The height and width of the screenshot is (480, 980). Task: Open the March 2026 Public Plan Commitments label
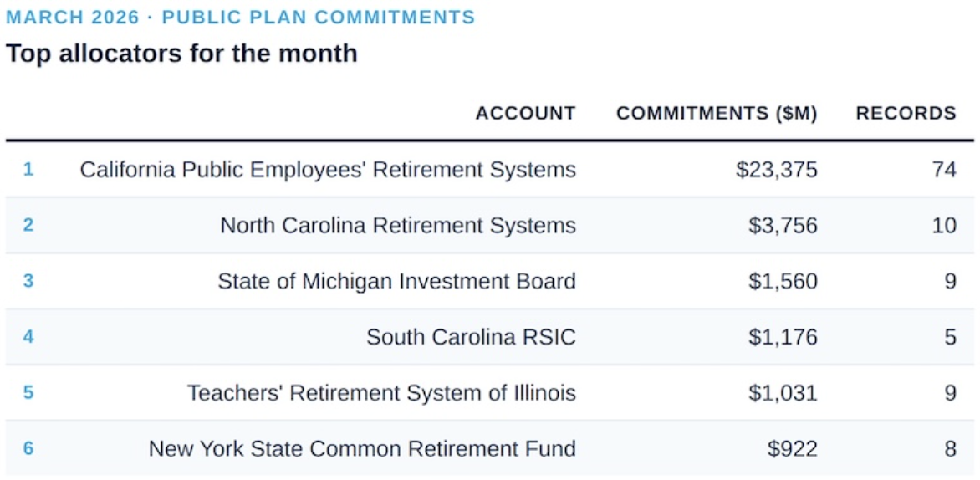[x=241, y=17]
